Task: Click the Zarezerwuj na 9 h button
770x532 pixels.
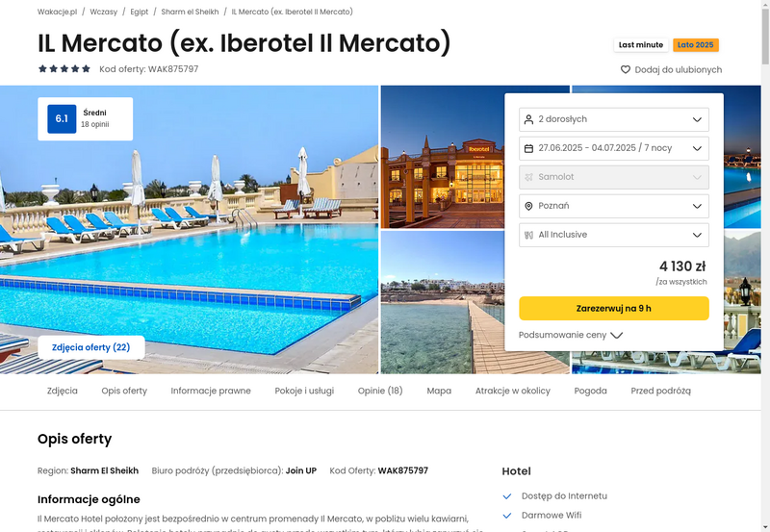Action: click(613, 308)
